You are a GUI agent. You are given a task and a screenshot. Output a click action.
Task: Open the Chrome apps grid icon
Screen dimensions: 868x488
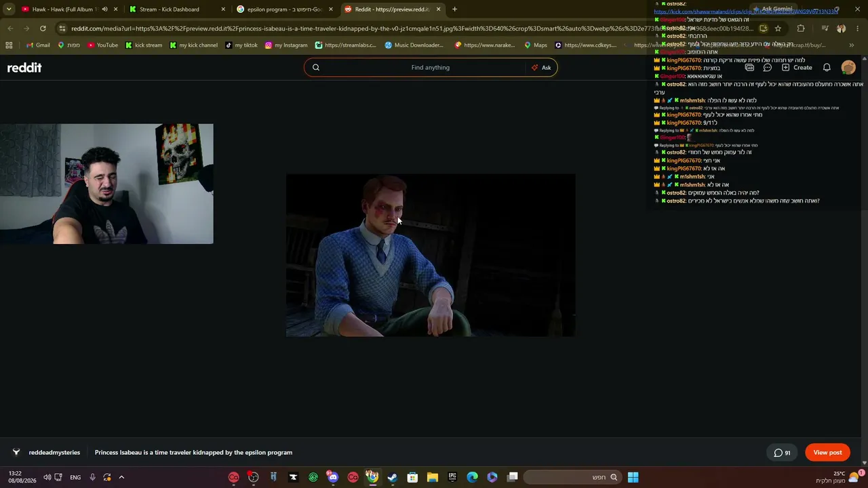[9, 45]
